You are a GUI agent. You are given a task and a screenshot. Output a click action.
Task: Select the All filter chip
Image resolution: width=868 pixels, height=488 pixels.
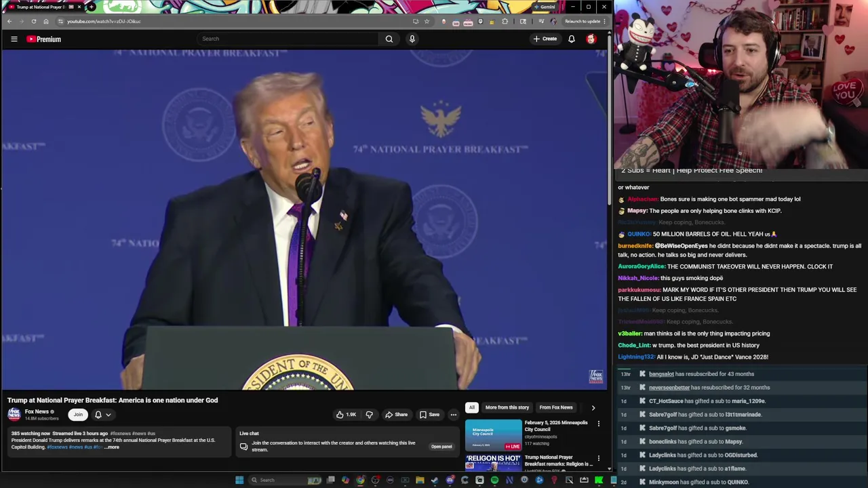point(471,407)
